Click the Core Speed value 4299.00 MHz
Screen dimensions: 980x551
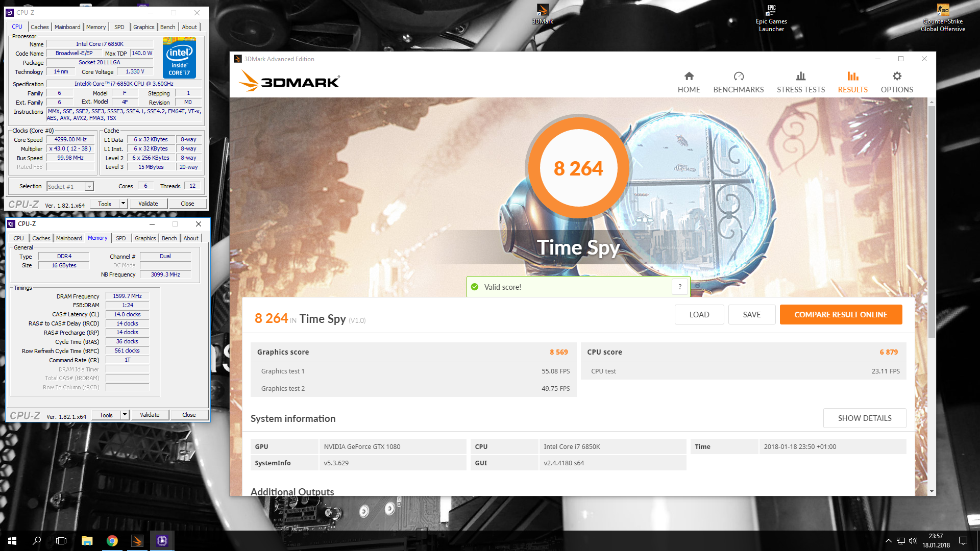[x=70, y=139]
